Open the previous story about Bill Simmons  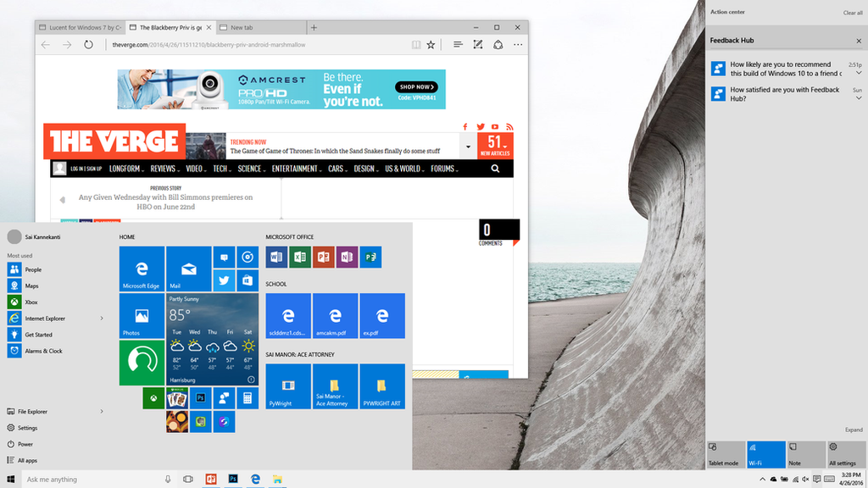(165, 202)
